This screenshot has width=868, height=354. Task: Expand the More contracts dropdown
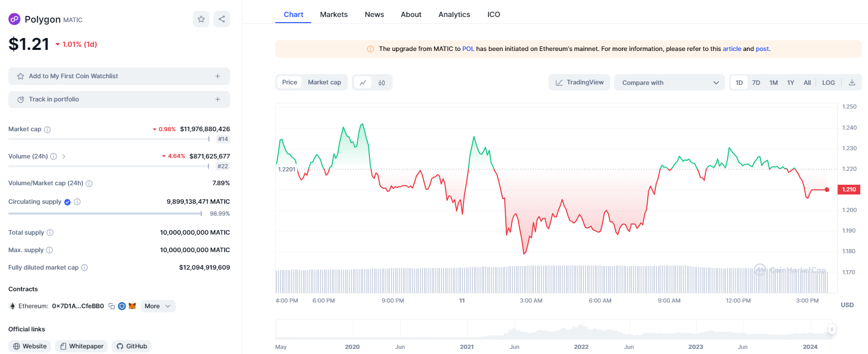157,306
